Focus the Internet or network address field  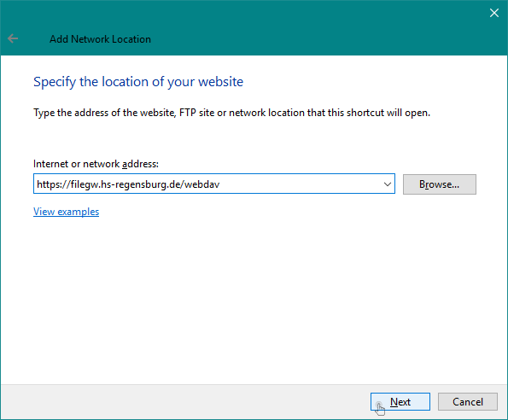pos(214,184)
